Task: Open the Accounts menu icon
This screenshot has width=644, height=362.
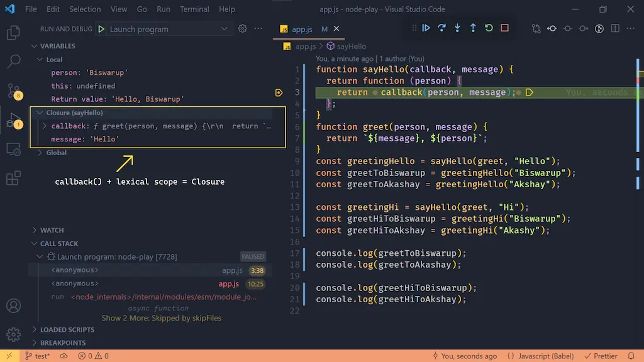Action: pyautogui.click(x=14, y=306)
